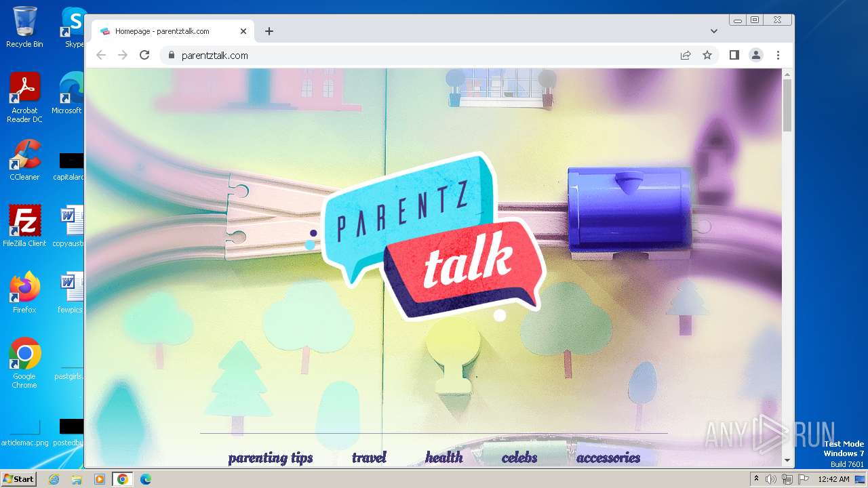Open the Chrome side panel
The height and width of the screenshot is (488, 868).
click(x=734, y=56)
